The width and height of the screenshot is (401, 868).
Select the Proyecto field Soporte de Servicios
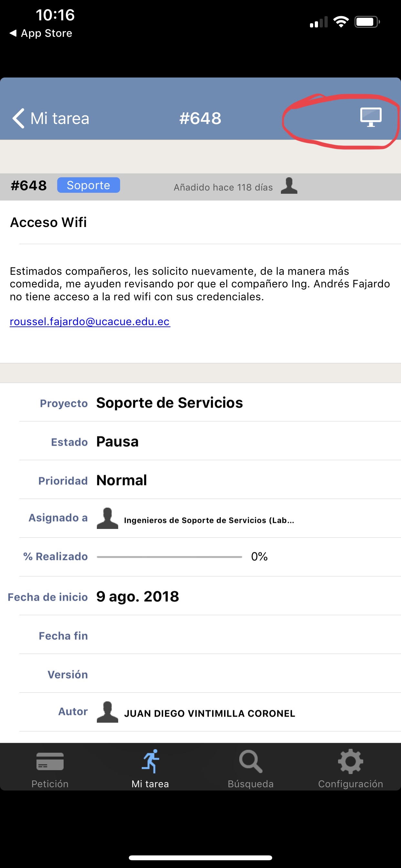coord(210,402)
